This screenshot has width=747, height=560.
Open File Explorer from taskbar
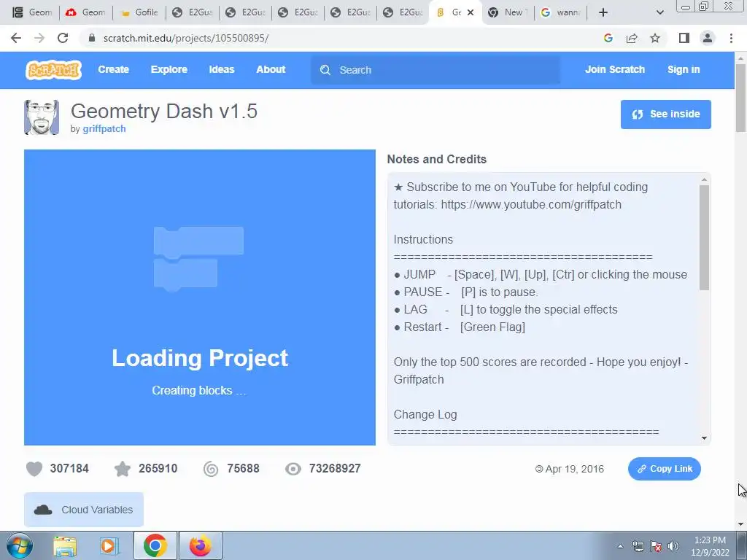[65, 545]
